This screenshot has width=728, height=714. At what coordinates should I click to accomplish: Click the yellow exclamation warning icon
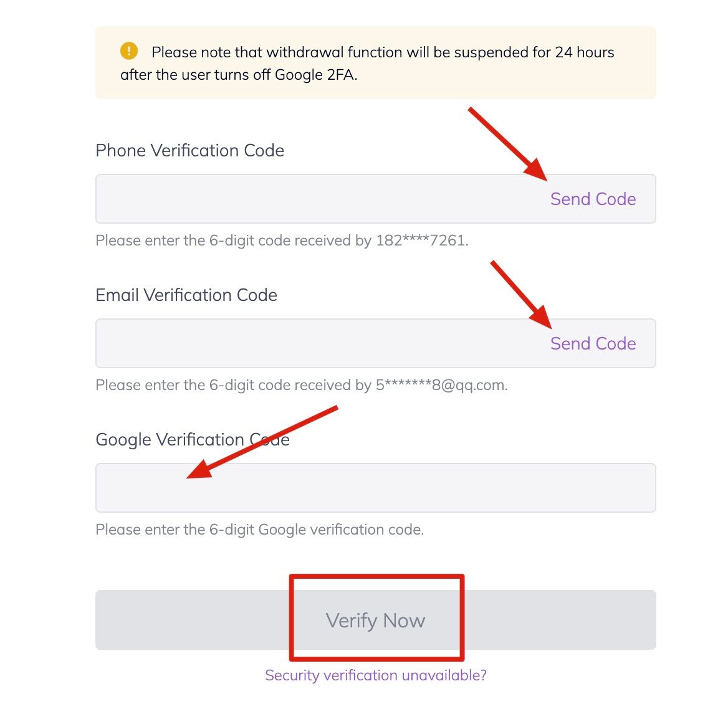129,51
